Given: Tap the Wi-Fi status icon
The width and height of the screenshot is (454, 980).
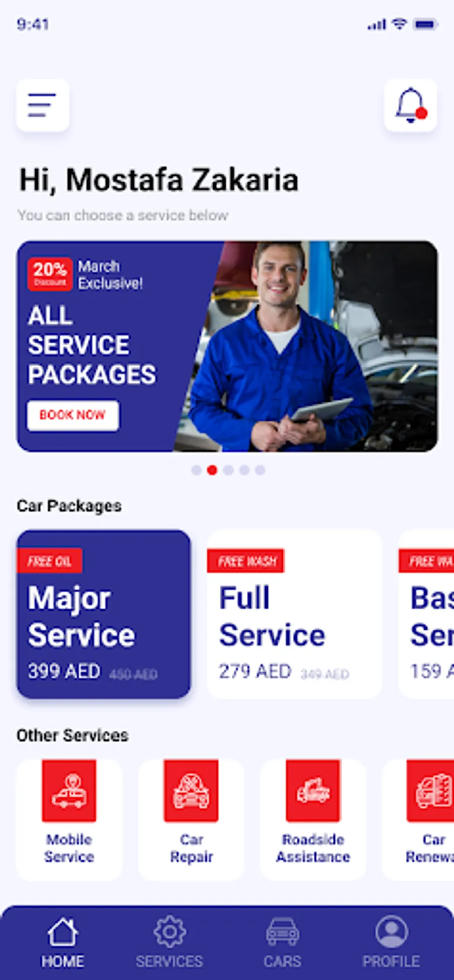Looking at the screenshot, I should [400, 24].
